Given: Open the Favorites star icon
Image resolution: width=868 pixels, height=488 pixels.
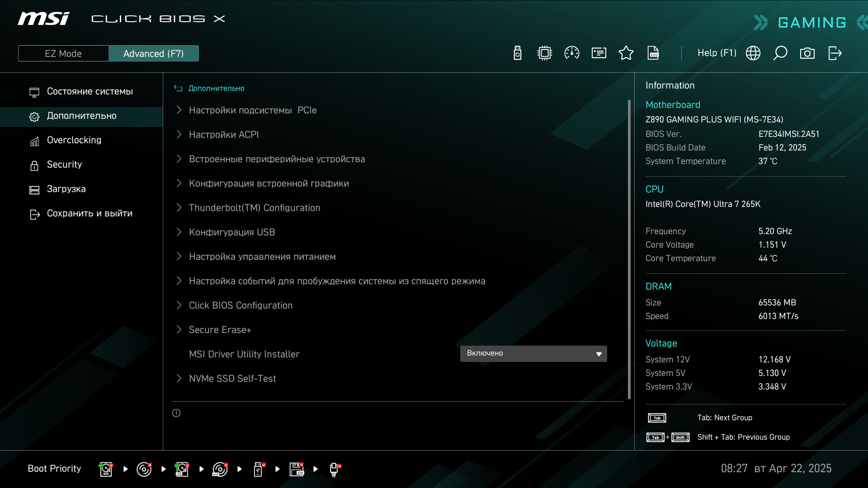Looking at the screenshot, I should click(x=626, y=53).
